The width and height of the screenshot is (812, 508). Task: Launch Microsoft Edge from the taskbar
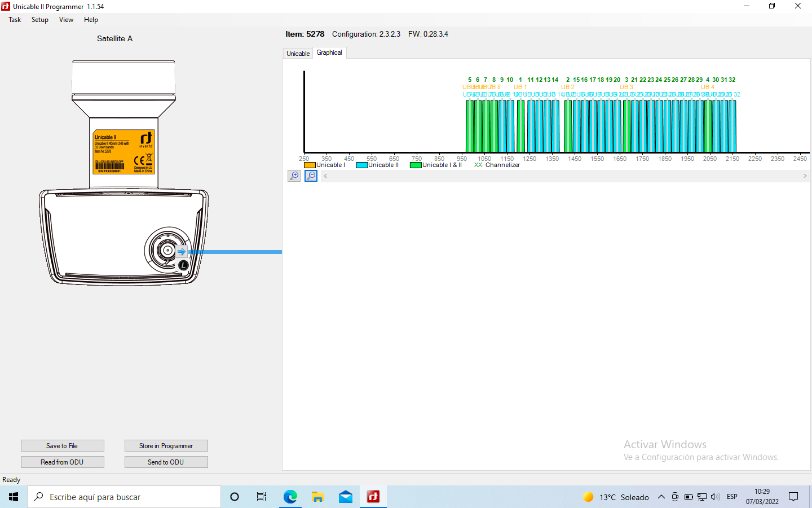(x=290, y=497)
